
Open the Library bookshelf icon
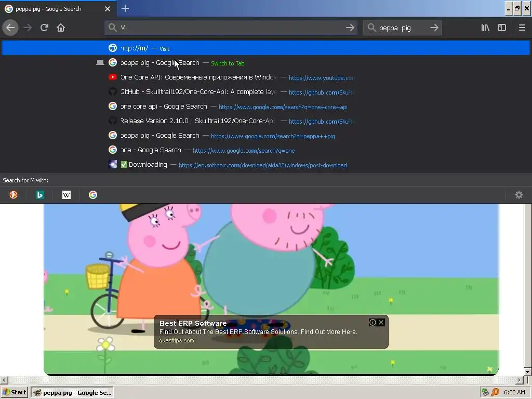[485, 28]
